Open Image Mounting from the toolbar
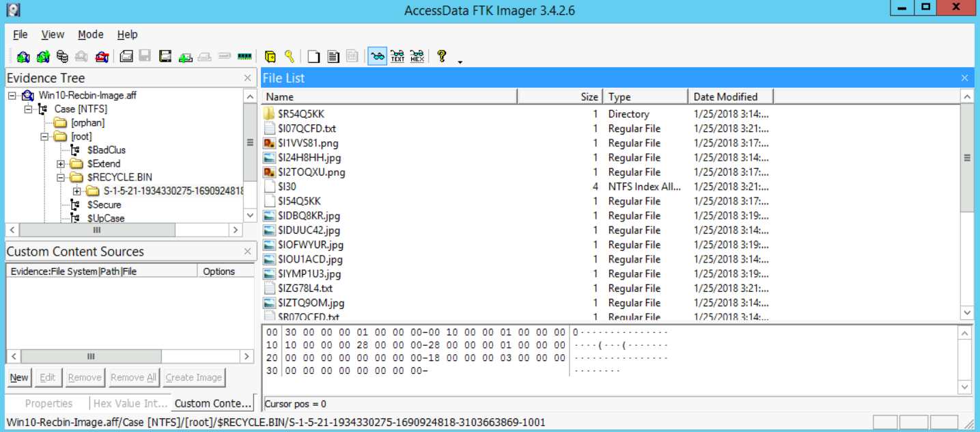The image size is (980, 432). click(62, 57)
